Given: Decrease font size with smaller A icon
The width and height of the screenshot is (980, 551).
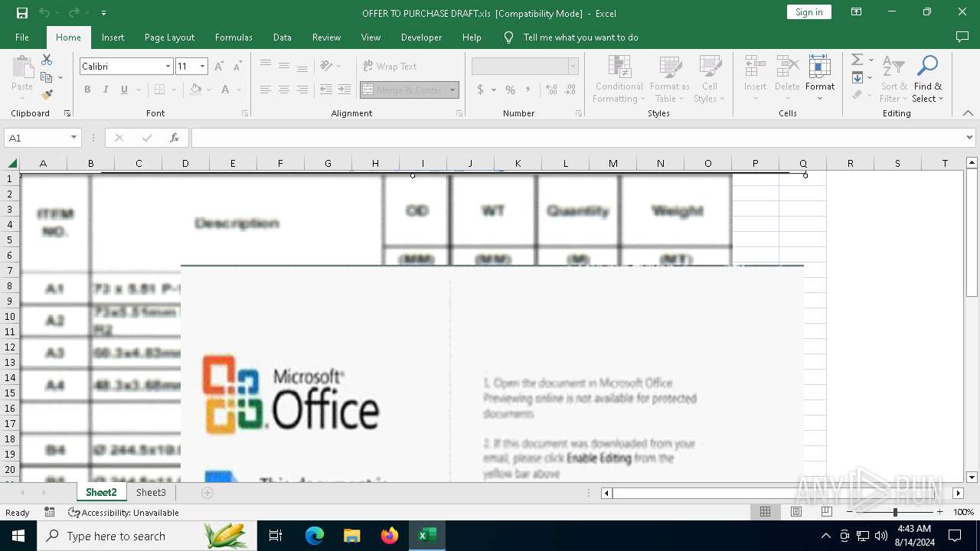Looking at the screenshot, I should [237, 67].
